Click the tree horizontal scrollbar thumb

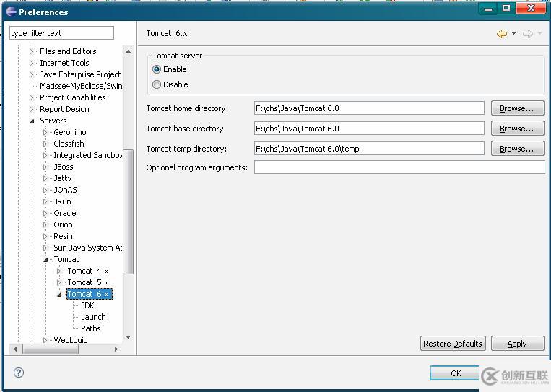tap(51, 349)
